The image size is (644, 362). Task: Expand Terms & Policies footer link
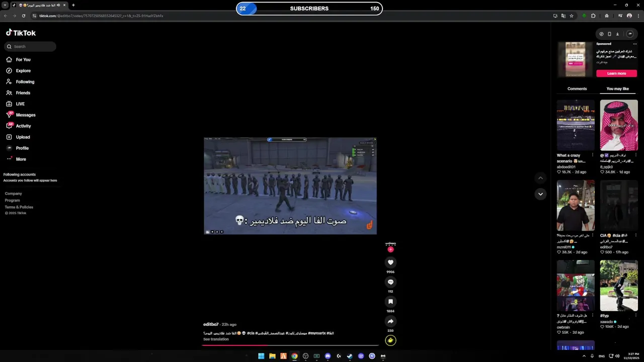pos(19,207)
